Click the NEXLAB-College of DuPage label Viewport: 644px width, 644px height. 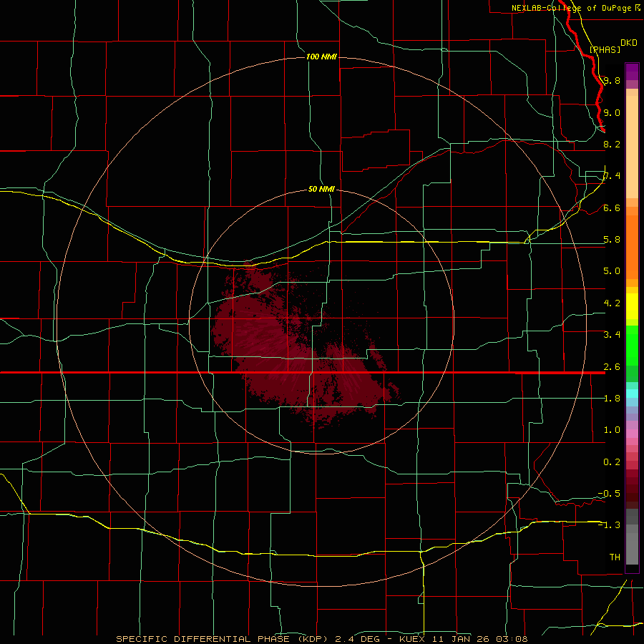tap(571, 8)
